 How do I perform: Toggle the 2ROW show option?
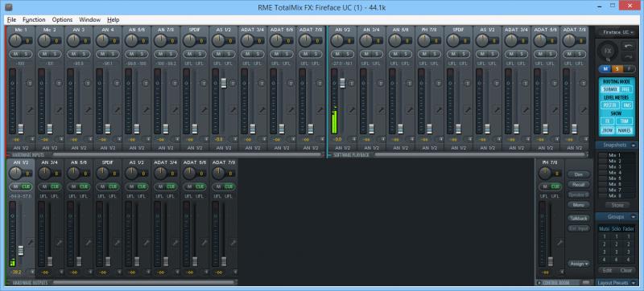point(608,131)
